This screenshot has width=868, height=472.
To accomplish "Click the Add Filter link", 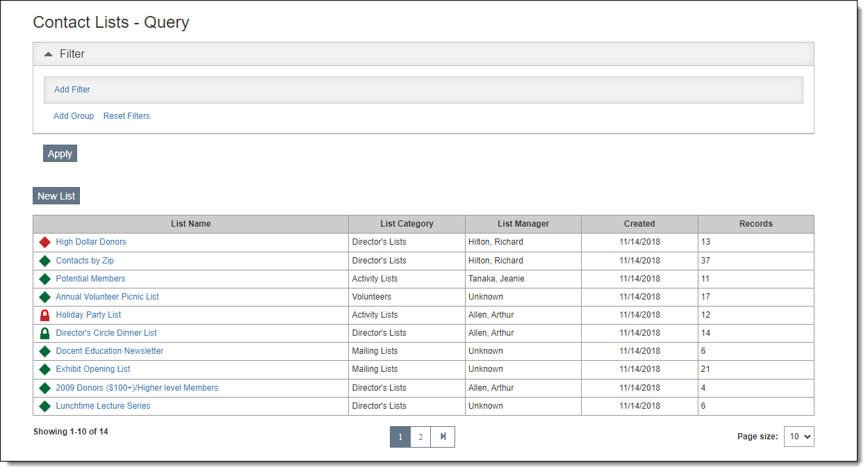I will (x=72, y=90).
